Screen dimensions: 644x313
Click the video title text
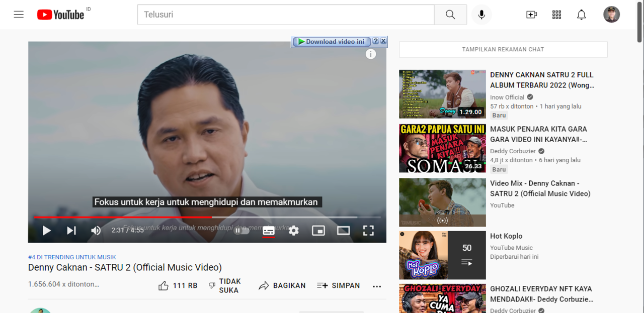coord(125,268)
